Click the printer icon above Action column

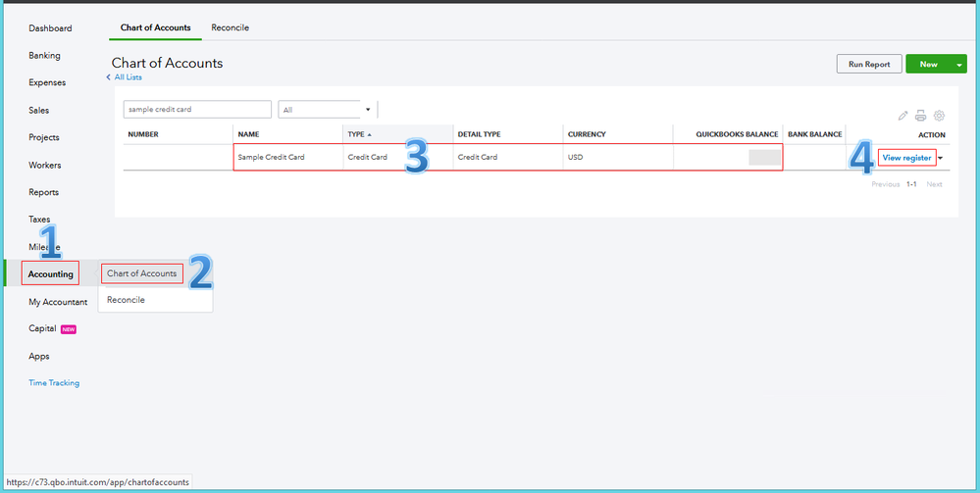pos(920,116)
